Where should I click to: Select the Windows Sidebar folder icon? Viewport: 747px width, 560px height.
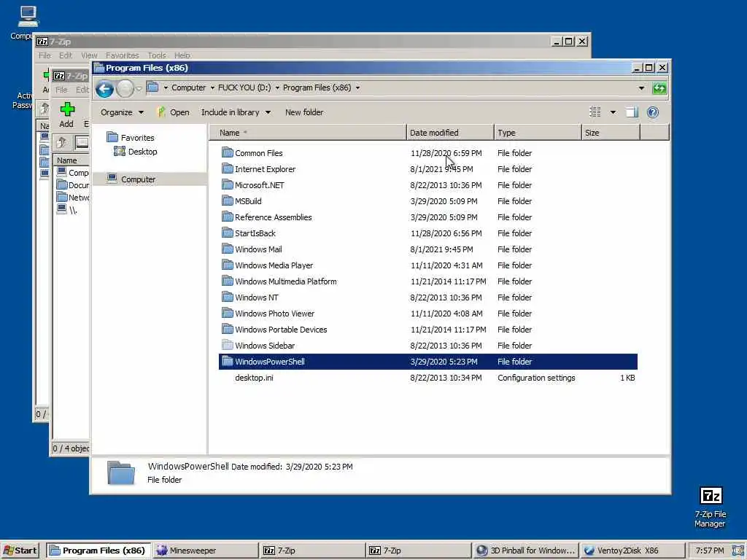pyautogui.click(x=228, y=345)
